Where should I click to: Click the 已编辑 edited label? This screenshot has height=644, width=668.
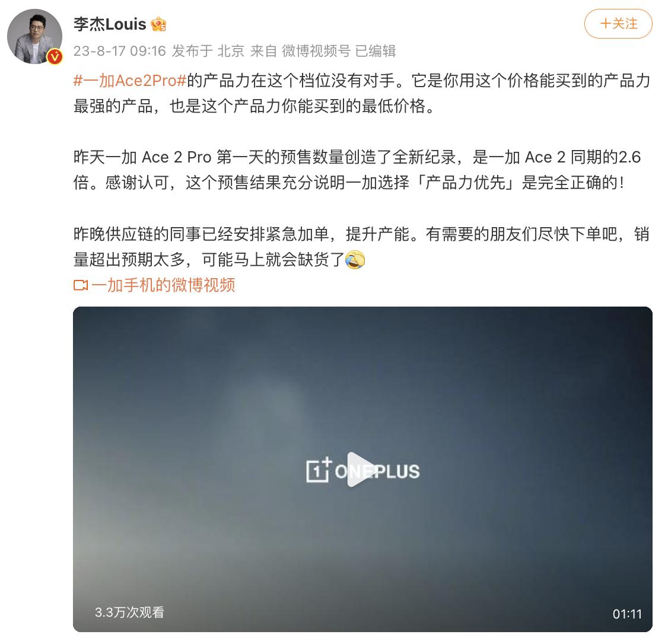point(376,51)
